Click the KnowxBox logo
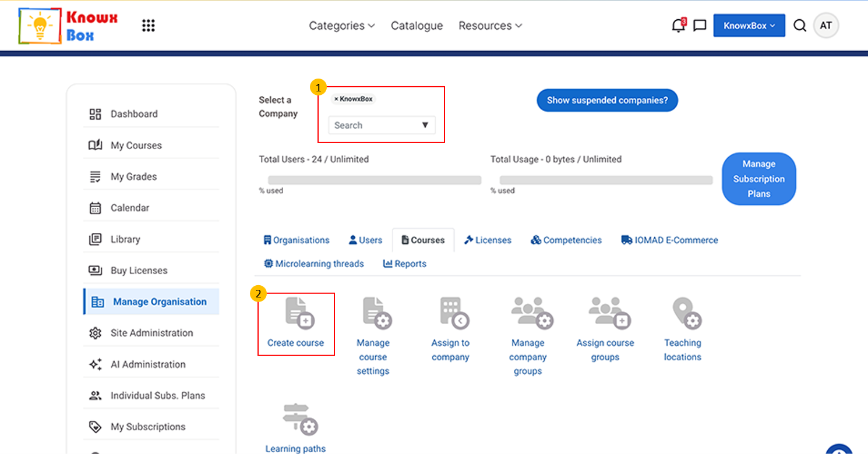The image size is (868, 454). coord(68,26)
